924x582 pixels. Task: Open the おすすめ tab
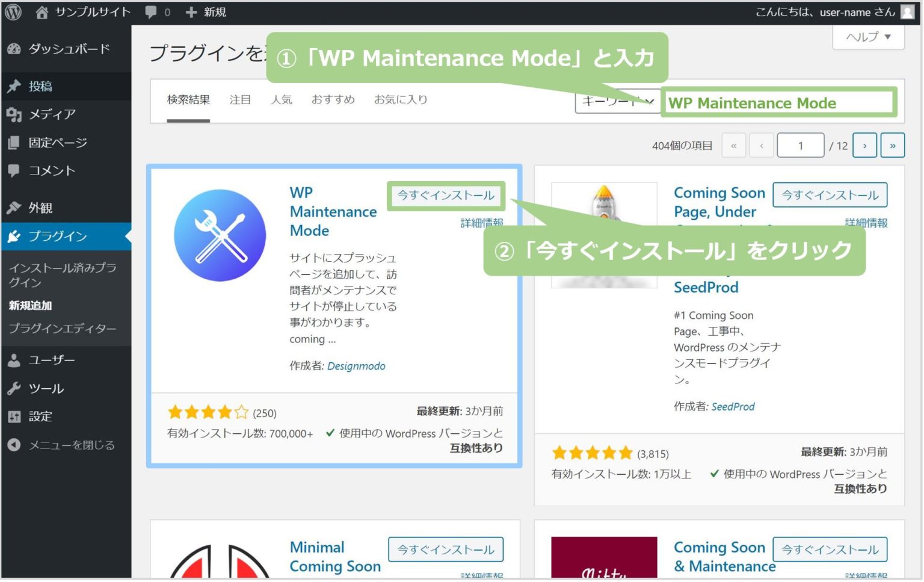coord(333,100)
